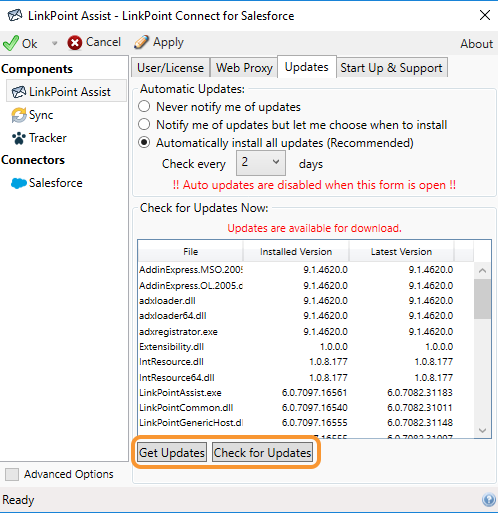Select the LinkPoint Assist envelope icon in Components
This screenshot has width=498, height=513.
(19, 92)
